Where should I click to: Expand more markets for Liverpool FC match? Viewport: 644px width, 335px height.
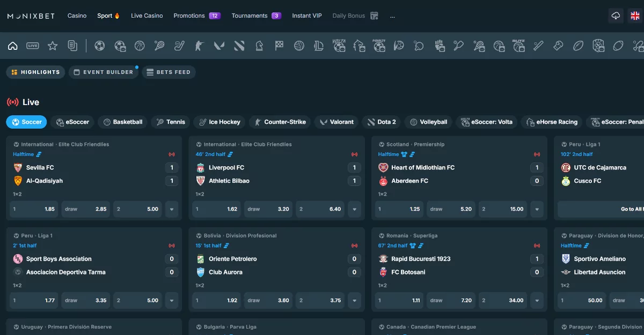[354, 209]
